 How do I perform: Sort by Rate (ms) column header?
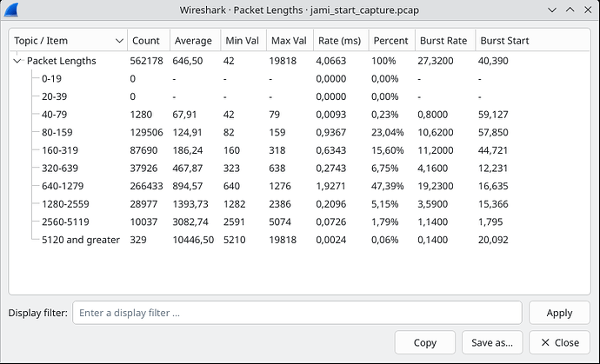point(341,41)
